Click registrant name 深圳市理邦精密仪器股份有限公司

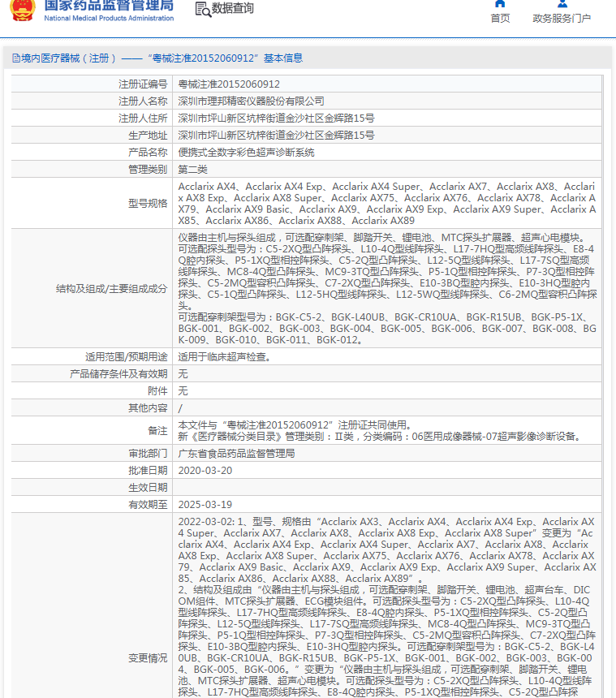click(251, 101)
